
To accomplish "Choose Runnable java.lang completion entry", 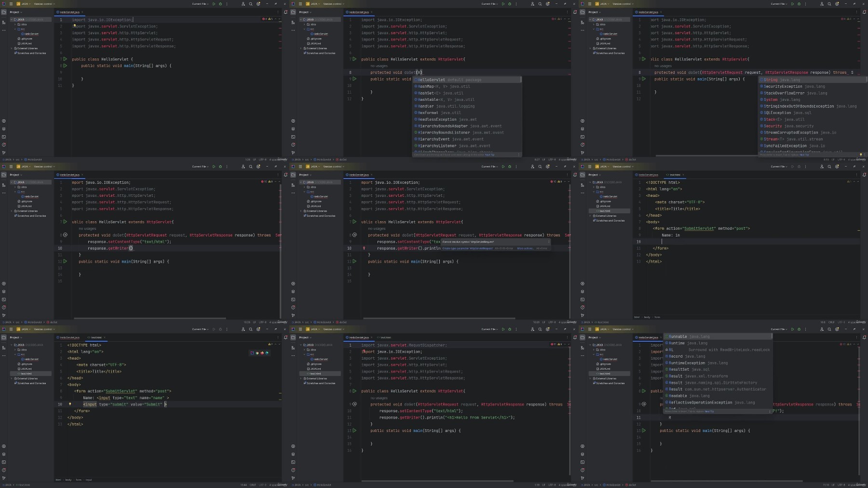I will 718,336.
